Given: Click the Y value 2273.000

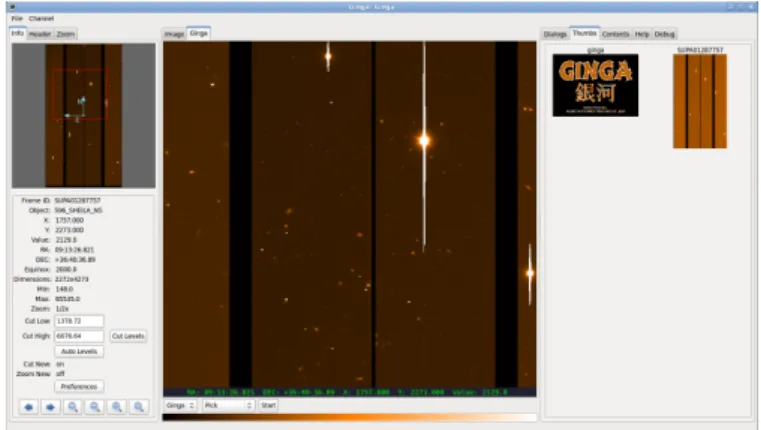Looking at the screenshot, I should 69,230.
